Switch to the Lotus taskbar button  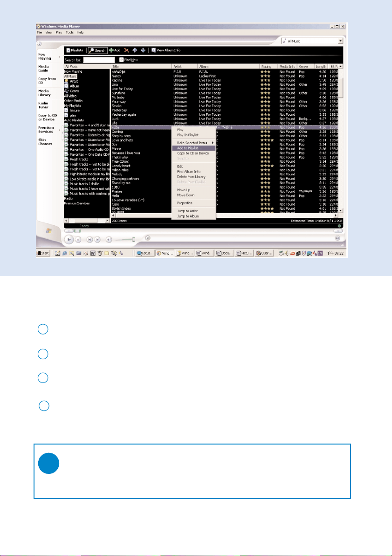[x=145, y=253]
